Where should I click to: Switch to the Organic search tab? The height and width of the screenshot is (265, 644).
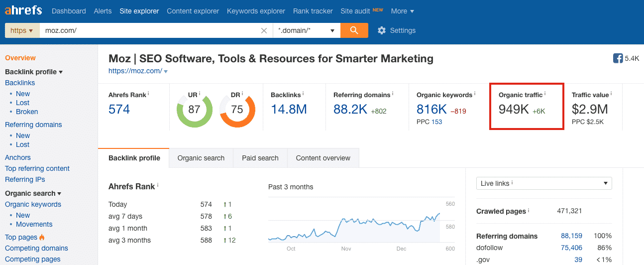click(201, 158)
